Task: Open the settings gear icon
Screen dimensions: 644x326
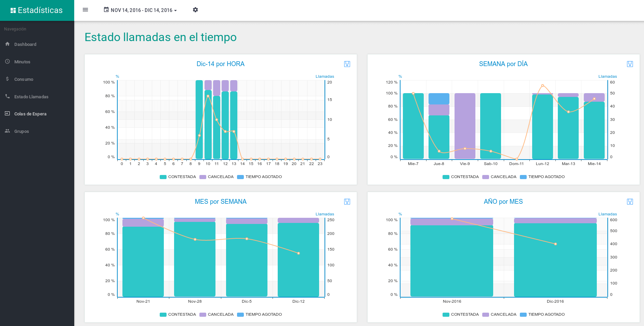Action: 195,10
